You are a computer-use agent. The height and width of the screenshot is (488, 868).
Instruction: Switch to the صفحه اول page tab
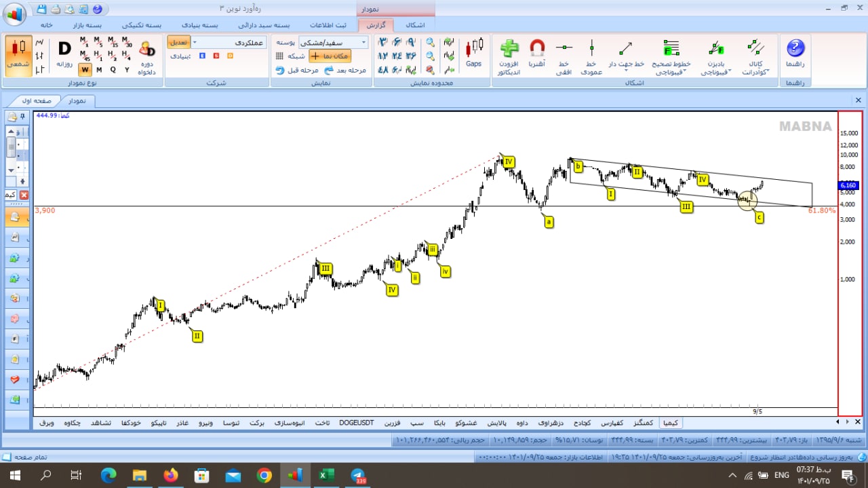point(37,100)
